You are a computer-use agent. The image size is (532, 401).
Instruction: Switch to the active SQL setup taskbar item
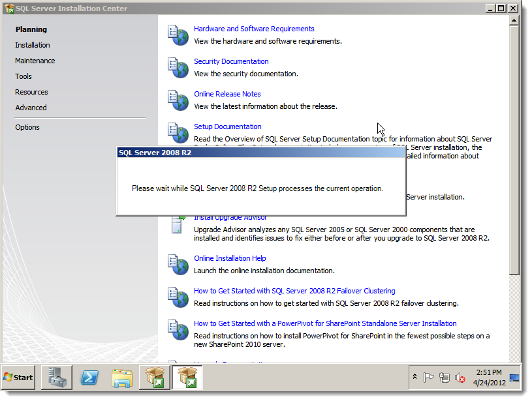187,378
